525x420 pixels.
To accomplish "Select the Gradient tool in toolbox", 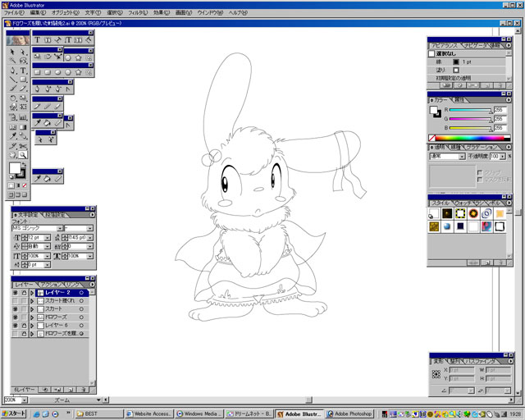I will [x=23, y=127].
